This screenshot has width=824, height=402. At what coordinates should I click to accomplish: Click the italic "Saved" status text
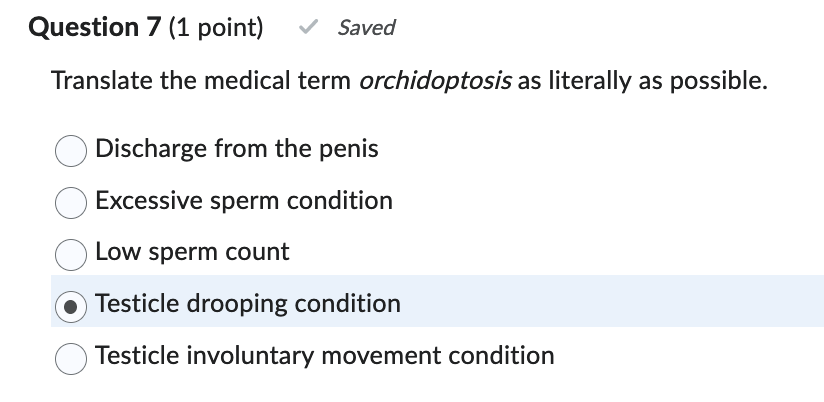[366, 28]
